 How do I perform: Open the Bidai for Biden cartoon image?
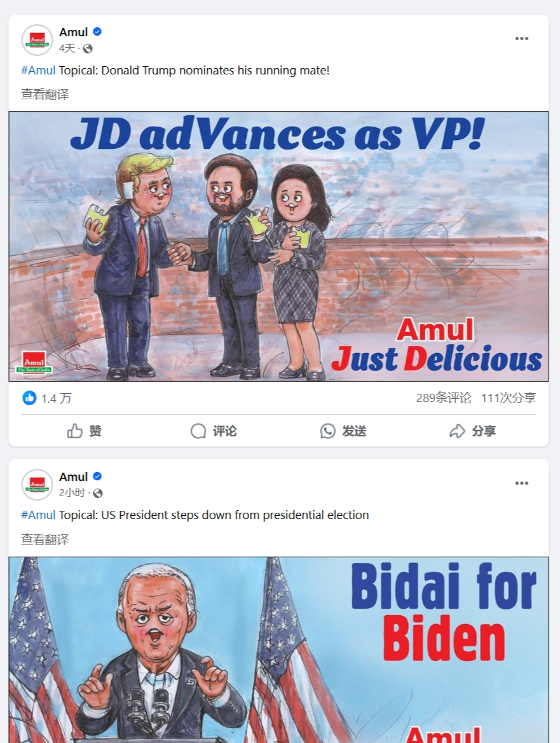point(278,649)
